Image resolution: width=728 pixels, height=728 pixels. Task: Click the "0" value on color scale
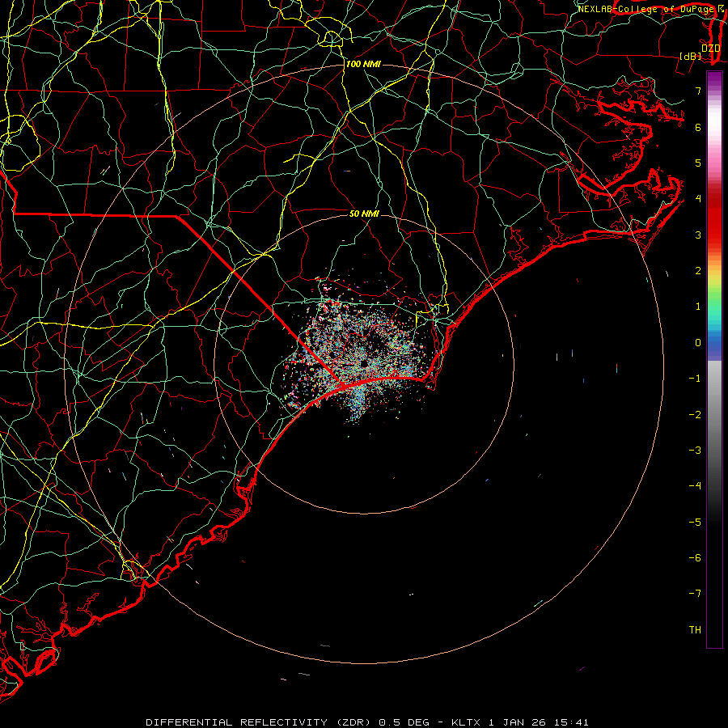698,343
